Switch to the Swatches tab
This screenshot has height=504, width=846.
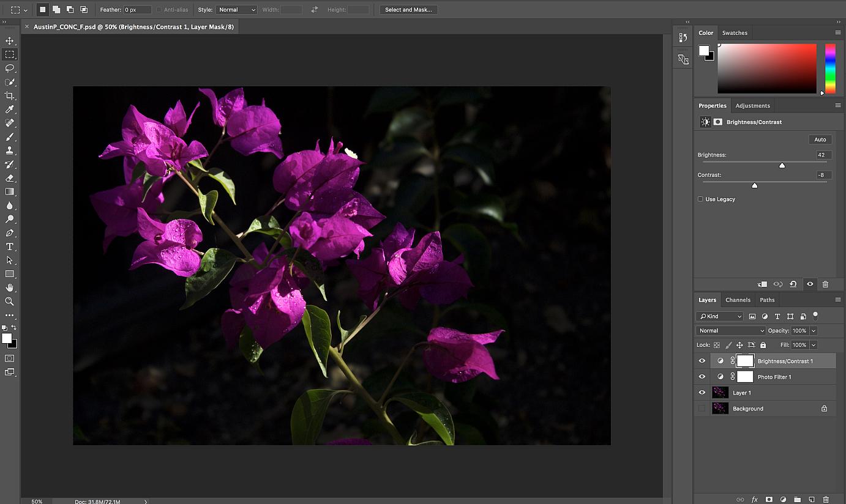pyautogui.click(x=735, y=33)
